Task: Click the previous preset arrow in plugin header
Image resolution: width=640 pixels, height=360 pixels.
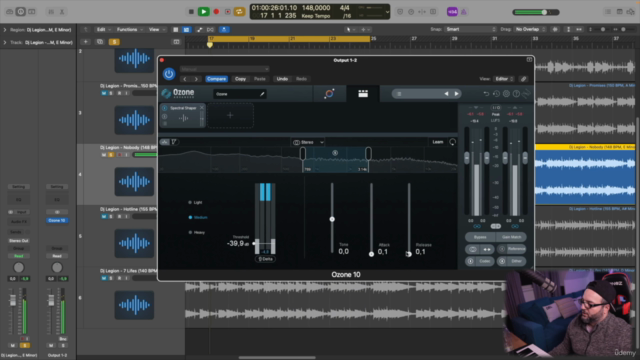Action: pos(185,79)
